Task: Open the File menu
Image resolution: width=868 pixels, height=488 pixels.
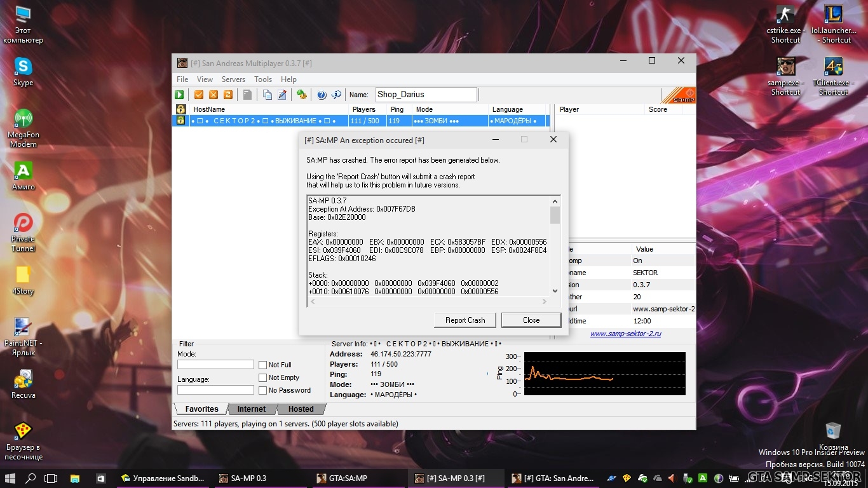Action: [x=182, y=79]
